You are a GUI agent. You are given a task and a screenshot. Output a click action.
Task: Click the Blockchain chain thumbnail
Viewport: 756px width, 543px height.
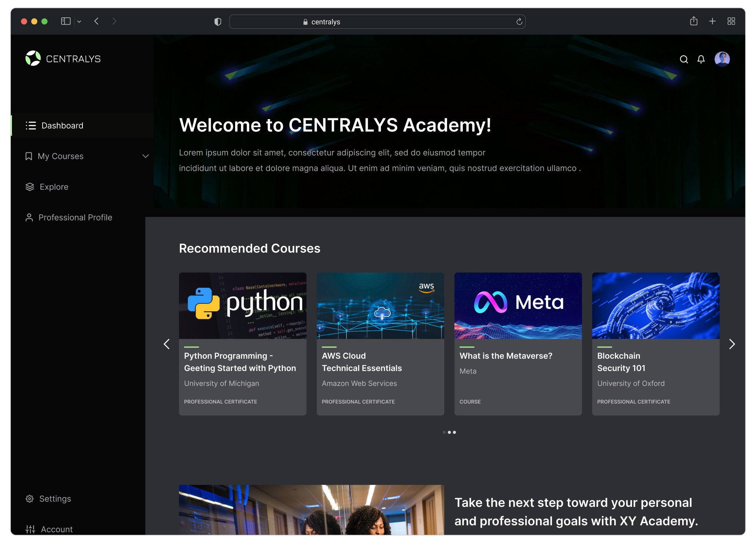(x=656, y=306)
